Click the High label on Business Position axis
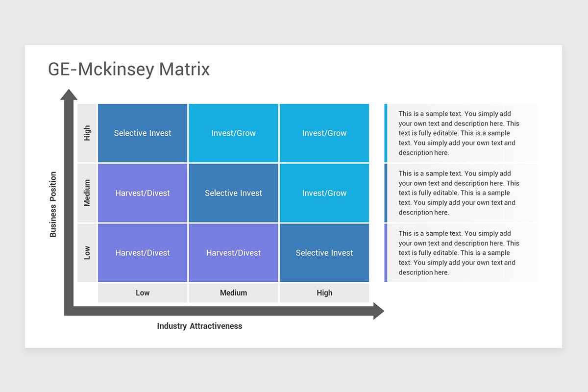Viewport: 588px width, 392px height. point(87,133)
